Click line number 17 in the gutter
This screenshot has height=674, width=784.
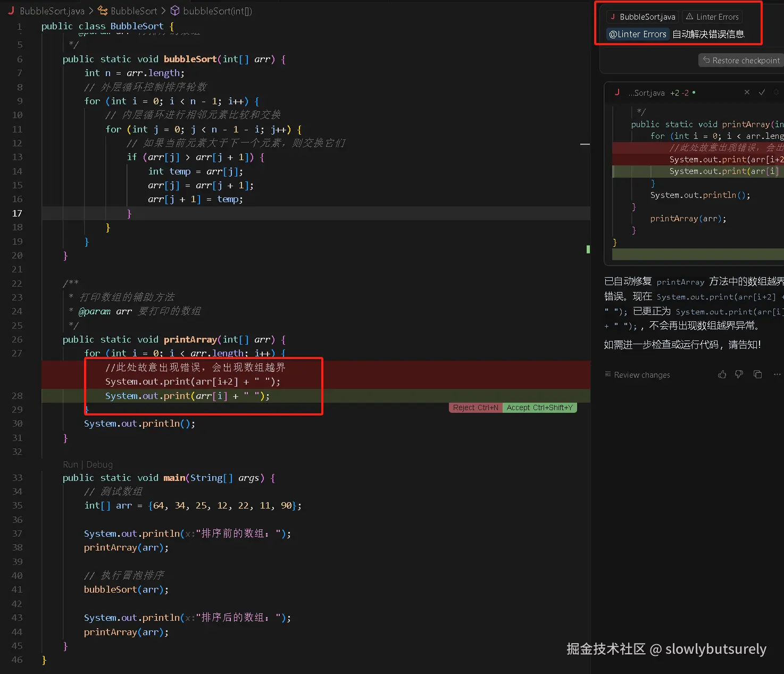pyautogui.click(x=17, y=213)
